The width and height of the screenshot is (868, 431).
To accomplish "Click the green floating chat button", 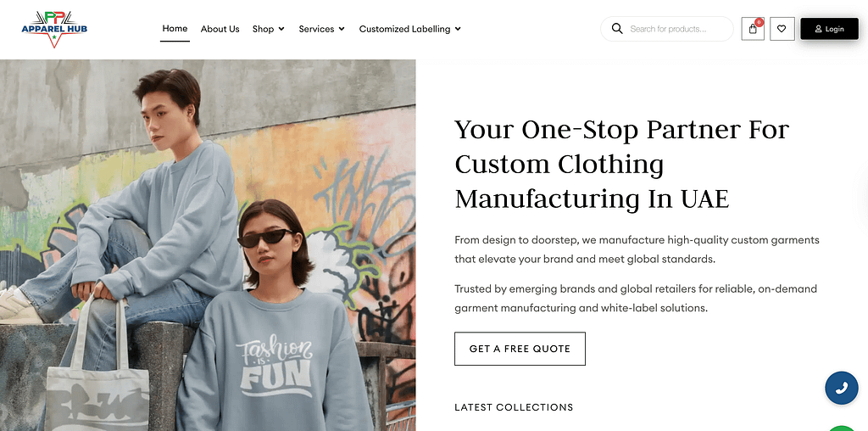I will [842, 427].
